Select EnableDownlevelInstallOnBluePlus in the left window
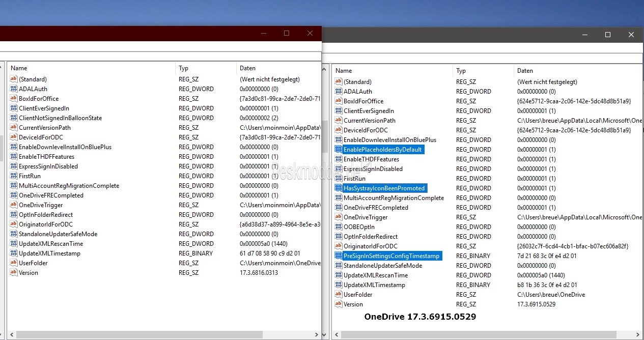644x340 pixels. 65,147
